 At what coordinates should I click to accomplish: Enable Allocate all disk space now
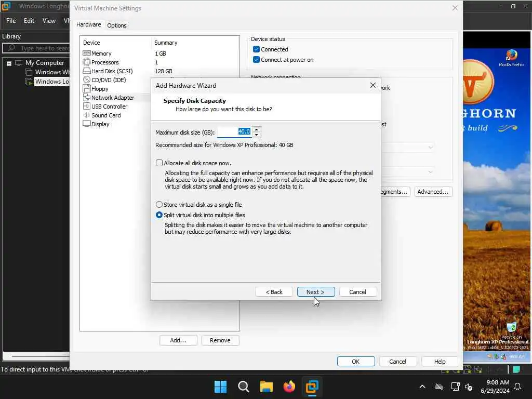coord(159,163)
